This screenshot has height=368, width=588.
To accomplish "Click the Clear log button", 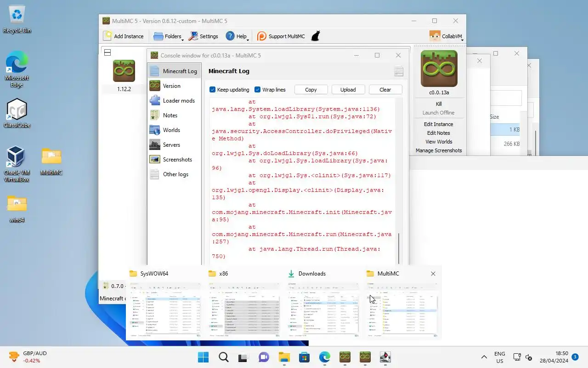I will [385, 90].
